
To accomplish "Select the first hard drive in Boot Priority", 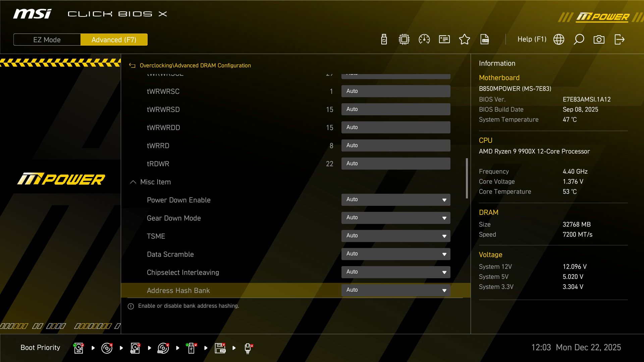I will click(x=78, y=348).
